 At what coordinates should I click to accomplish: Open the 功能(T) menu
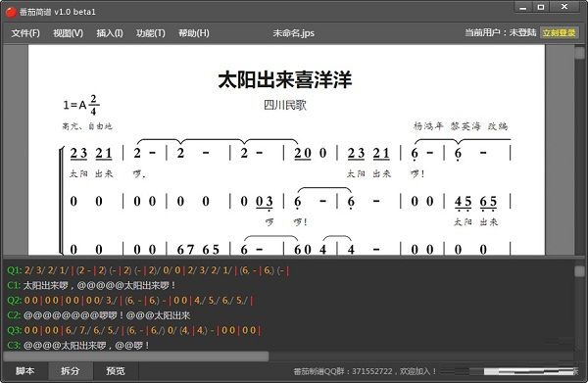click(150, 33)
